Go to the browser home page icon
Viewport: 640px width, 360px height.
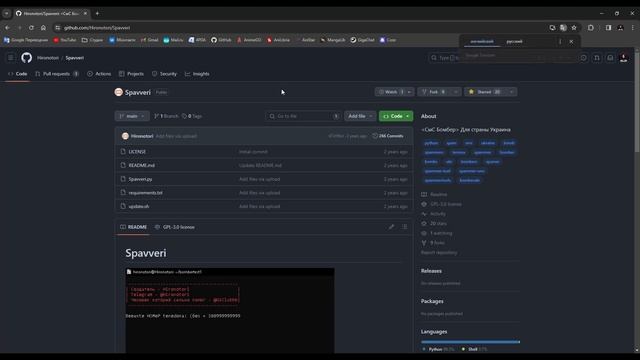point(43,28)
